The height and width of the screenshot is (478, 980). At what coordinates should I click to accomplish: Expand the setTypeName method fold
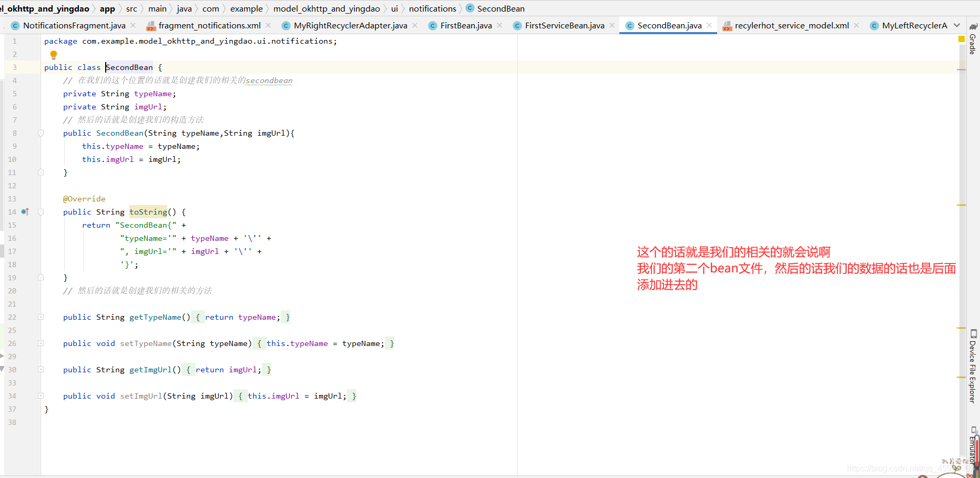tap(40, 343)
